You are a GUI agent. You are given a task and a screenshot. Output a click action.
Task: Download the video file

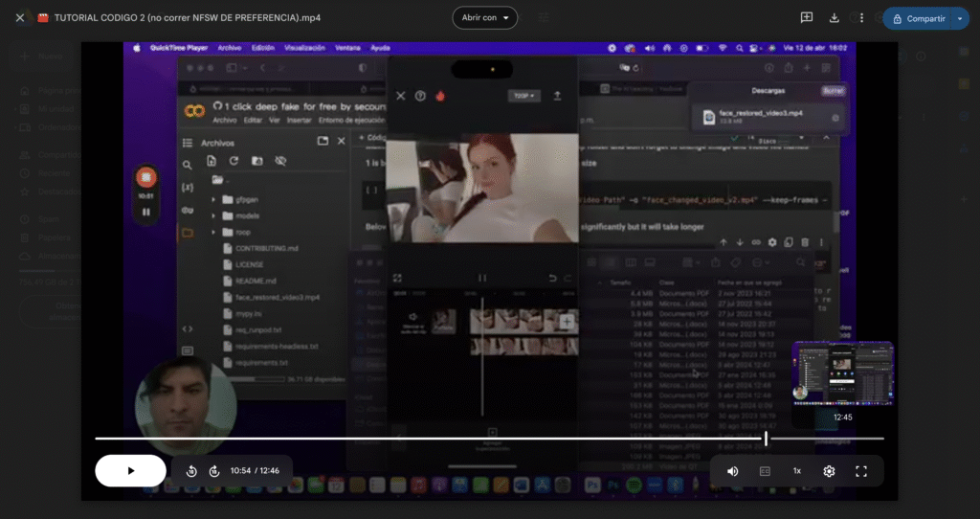[x=835, y=18]
